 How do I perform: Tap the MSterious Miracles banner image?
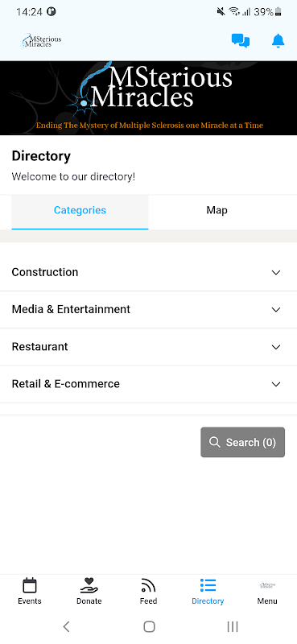click(148, 98)
